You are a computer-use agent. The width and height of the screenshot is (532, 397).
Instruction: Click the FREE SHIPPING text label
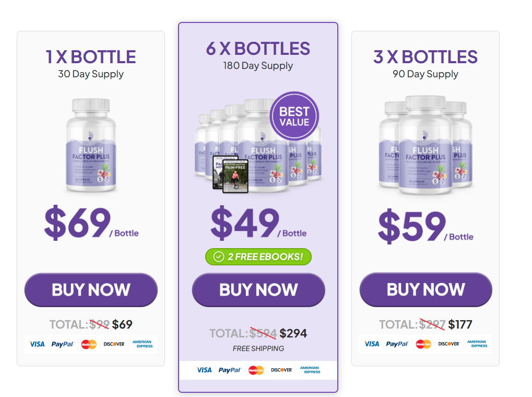258,348
